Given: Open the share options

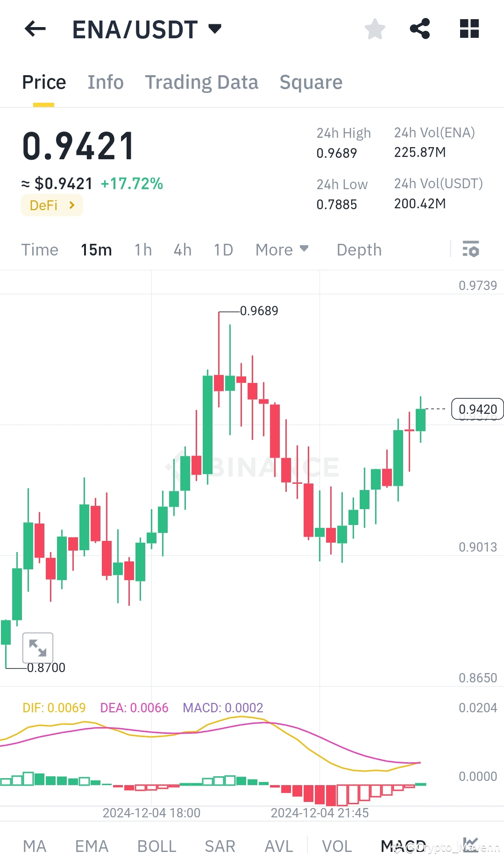Looking at the screenshot, I should [419, 29].
